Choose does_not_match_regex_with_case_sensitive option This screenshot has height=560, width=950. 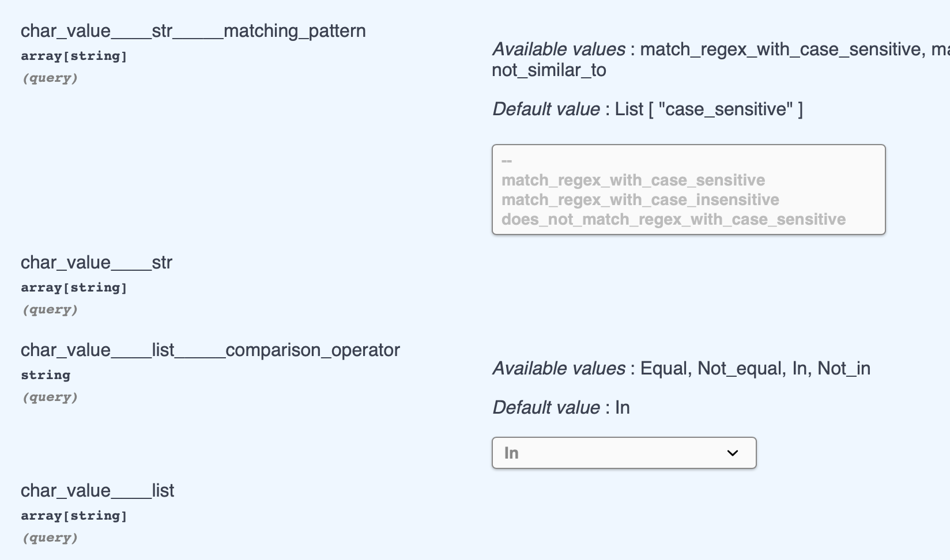[x=673, y=220]
